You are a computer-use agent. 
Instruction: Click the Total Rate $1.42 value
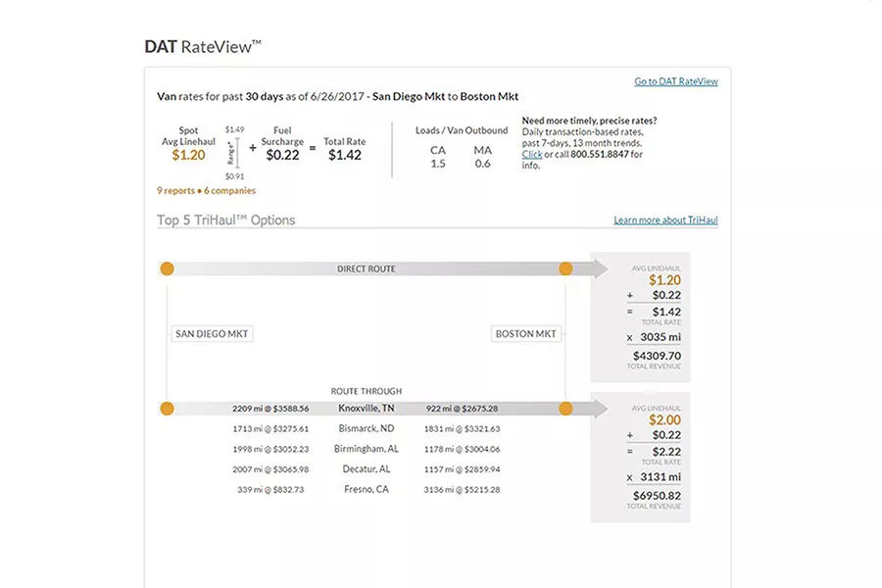click(x=345, y=155)
